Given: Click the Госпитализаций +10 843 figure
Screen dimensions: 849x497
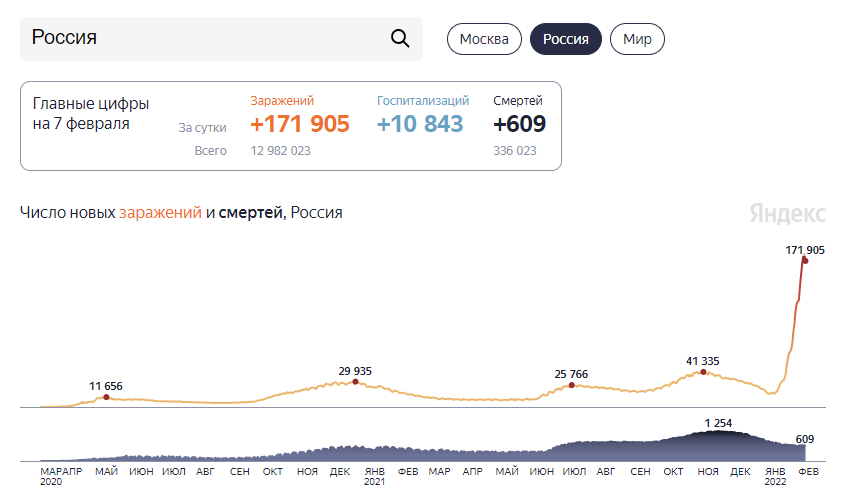Looking at the screenshot, I should pyautogui.click(x=420, y=124).
